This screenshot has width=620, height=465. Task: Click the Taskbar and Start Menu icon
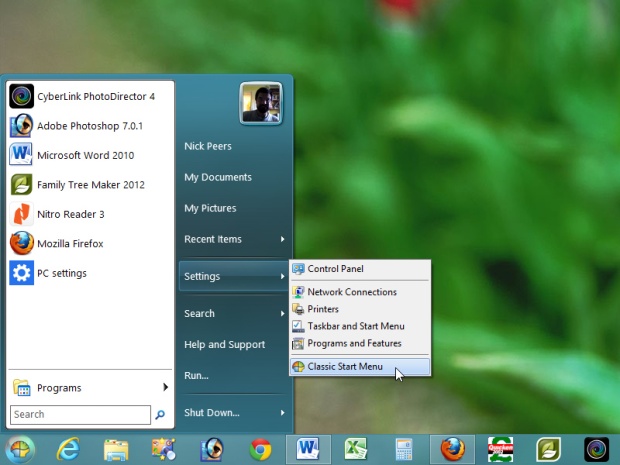click(x=298, y=326)
